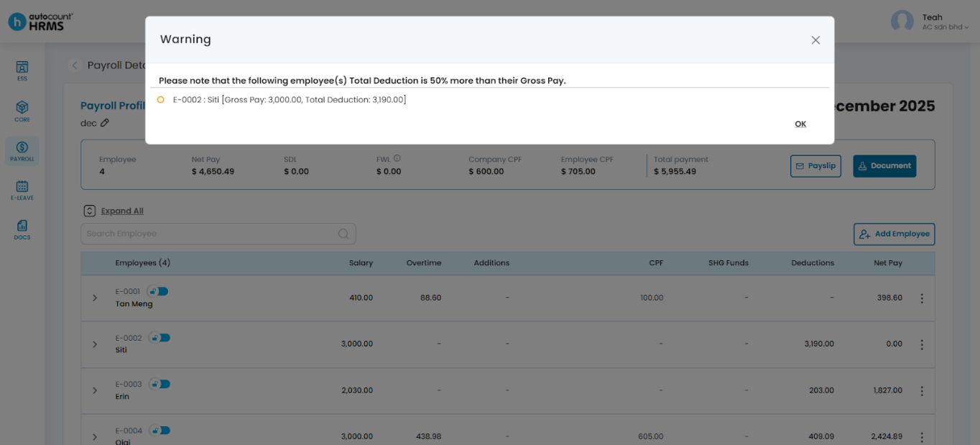The image size is (980, 445).
Task: Open the more options menu for Erin
Action: tap(922, 391)
